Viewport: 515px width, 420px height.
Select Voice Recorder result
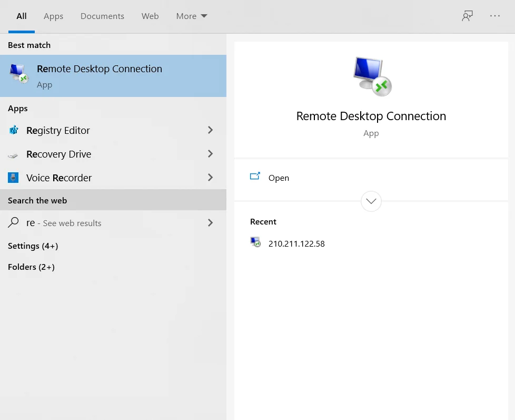tap(113, 178)
